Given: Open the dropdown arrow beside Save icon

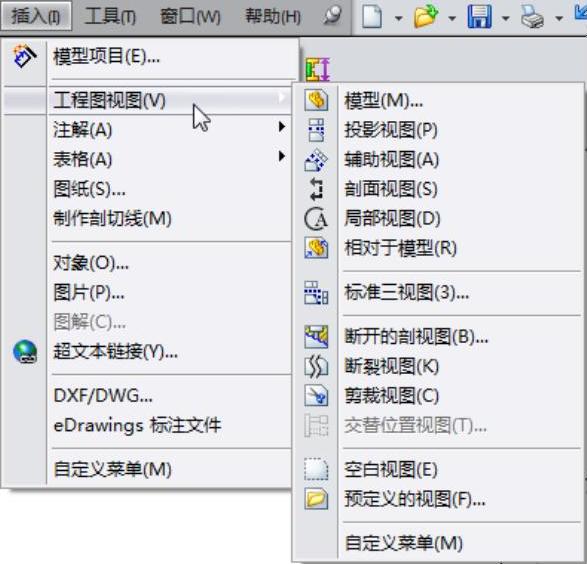Looking at the screenshot, I should click(x=506, y=18).
